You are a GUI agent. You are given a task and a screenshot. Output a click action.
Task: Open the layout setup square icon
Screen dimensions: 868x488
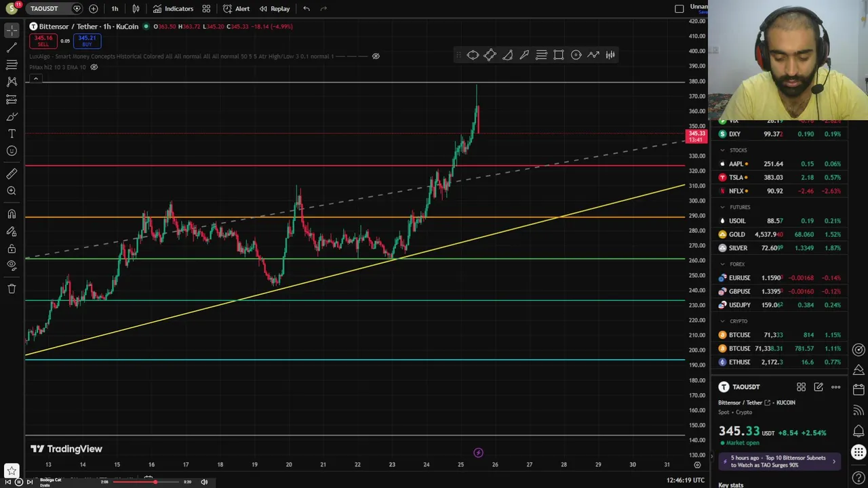tap(679, 9)
